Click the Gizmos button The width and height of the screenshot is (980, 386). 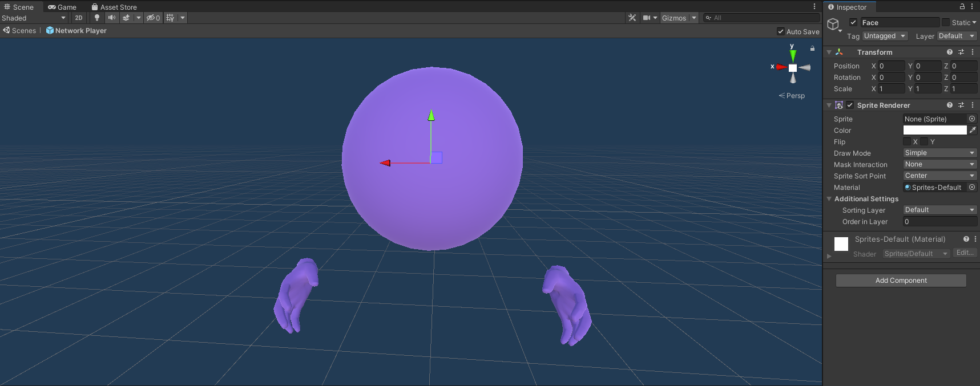pyautogui.click(x=674, y=18)
